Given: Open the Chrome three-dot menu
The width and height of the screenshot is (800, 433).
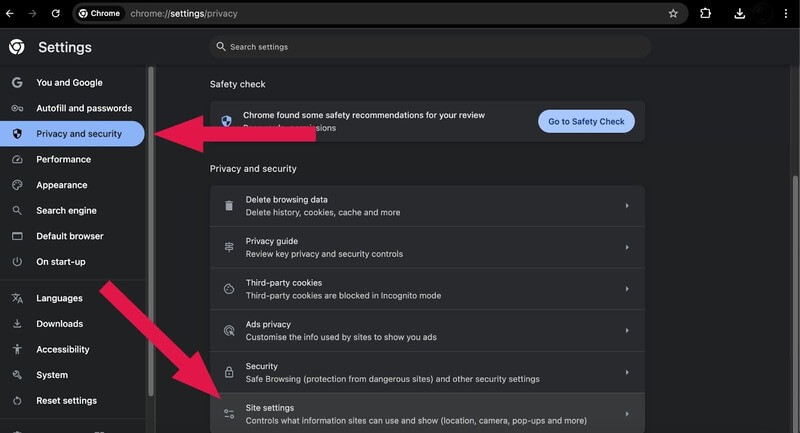Looking at the screenshot, I should point(785,14).
